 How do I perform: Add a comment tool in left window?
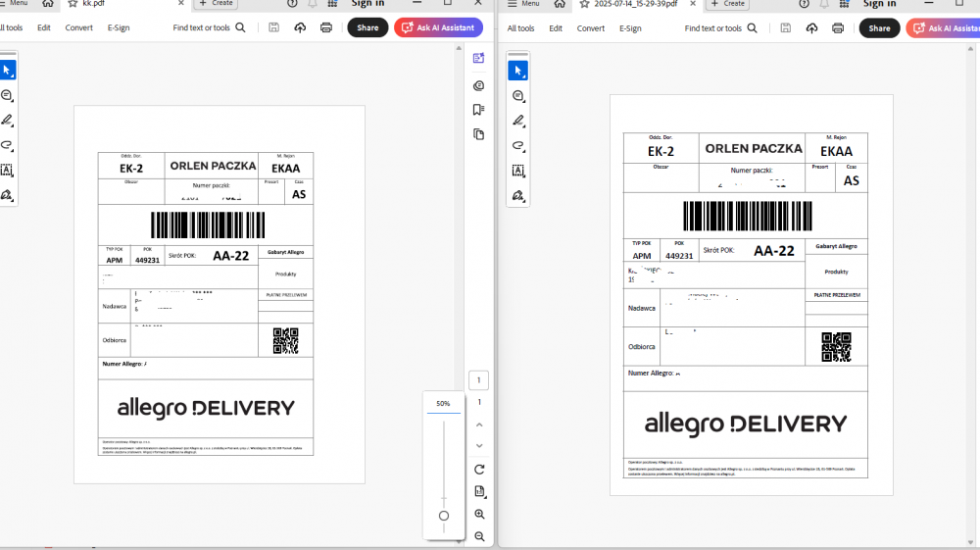[x=7, y=96]
